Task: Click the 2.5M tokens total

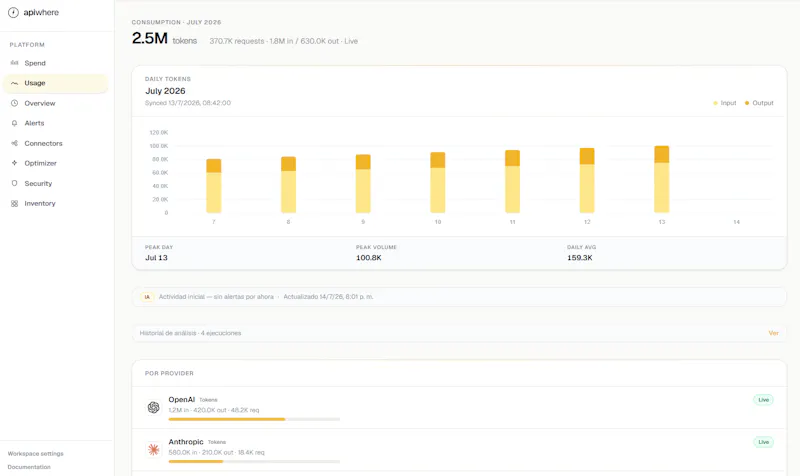Action: point(164,38)
